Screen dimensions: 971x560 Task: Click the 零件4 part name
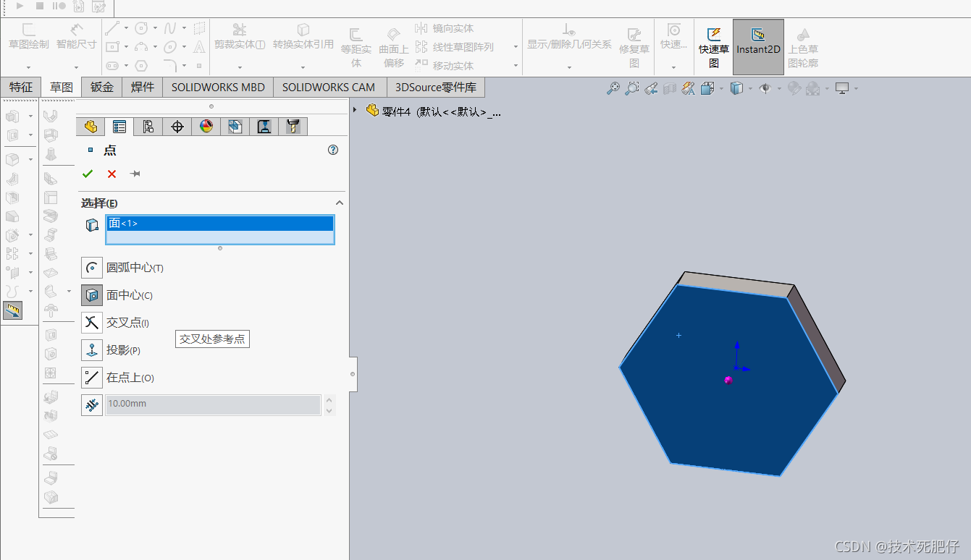(441, 111)
